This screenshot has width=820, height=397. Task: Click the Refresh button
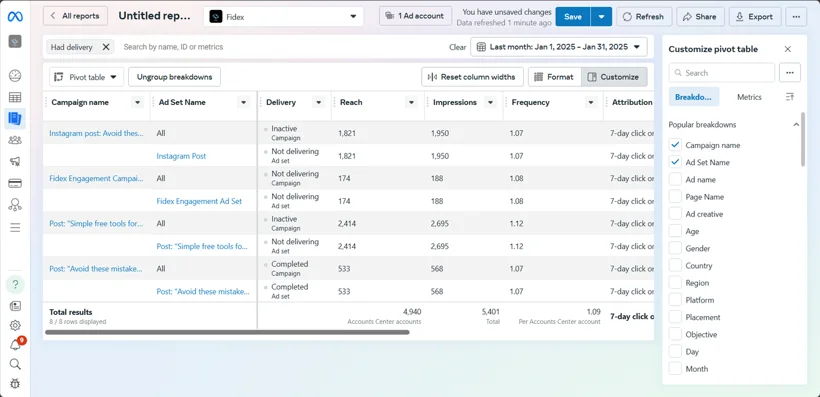pyautogui.click(x=643, y=17)
